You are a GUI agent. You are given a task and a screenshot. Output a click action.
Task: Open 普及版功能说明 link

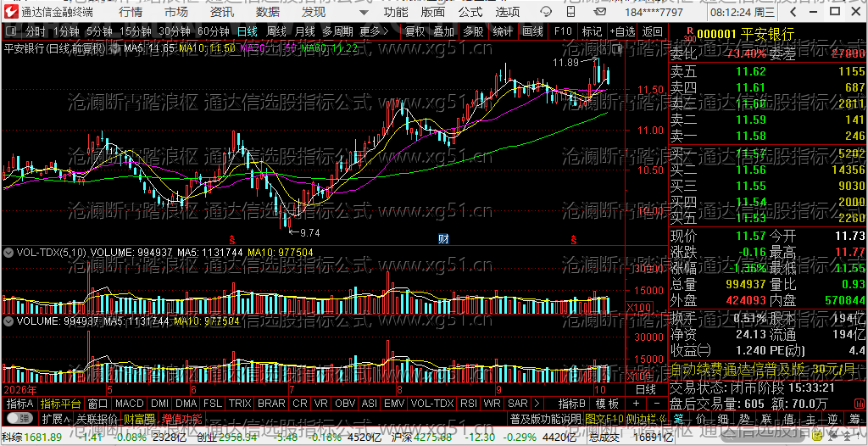coord(545,418)
